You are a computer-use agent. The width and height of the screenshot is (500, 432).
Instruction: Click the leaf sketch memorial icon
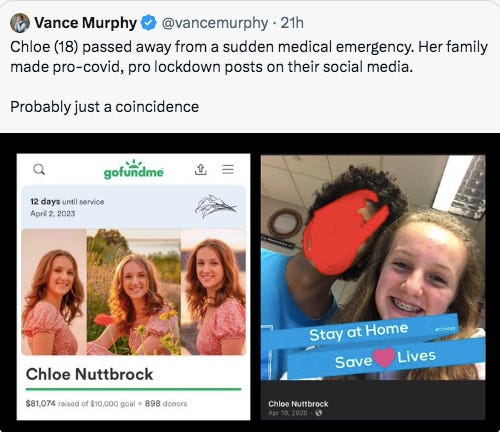point(216,207)
